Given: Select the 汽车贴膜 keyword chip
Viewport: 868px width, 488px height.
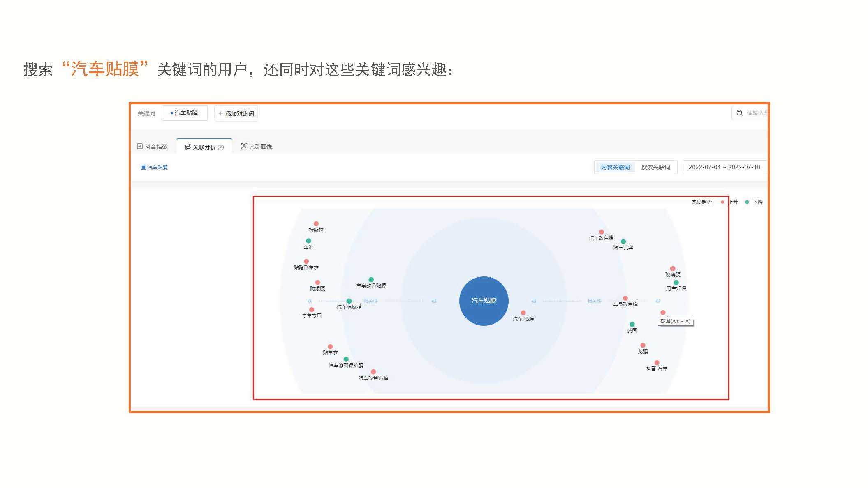Looking at the screenshot, I should coord(185,113).
